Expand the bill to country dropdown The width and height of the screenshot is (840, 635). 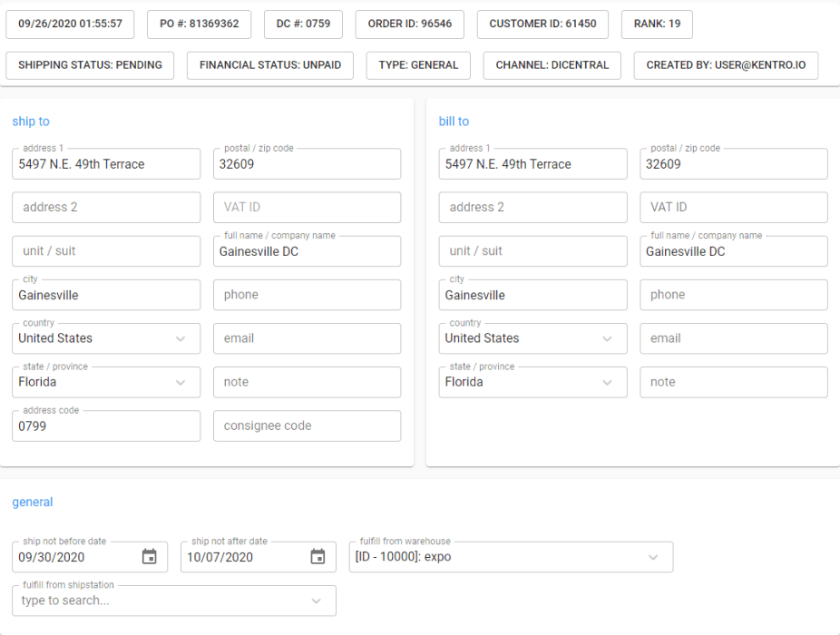[607, 338]
